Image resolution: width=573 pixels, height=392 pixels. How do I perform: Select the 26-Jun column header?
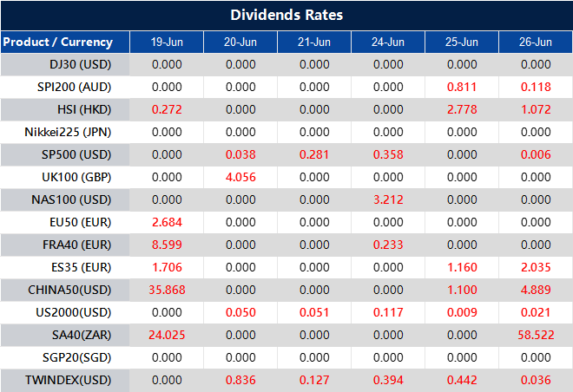535,42
